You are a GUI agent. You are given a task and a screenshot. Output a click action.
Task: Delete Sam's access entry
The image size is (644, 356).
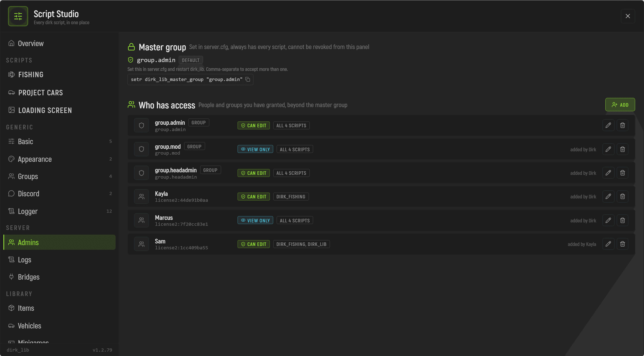[x=623, y=244]
